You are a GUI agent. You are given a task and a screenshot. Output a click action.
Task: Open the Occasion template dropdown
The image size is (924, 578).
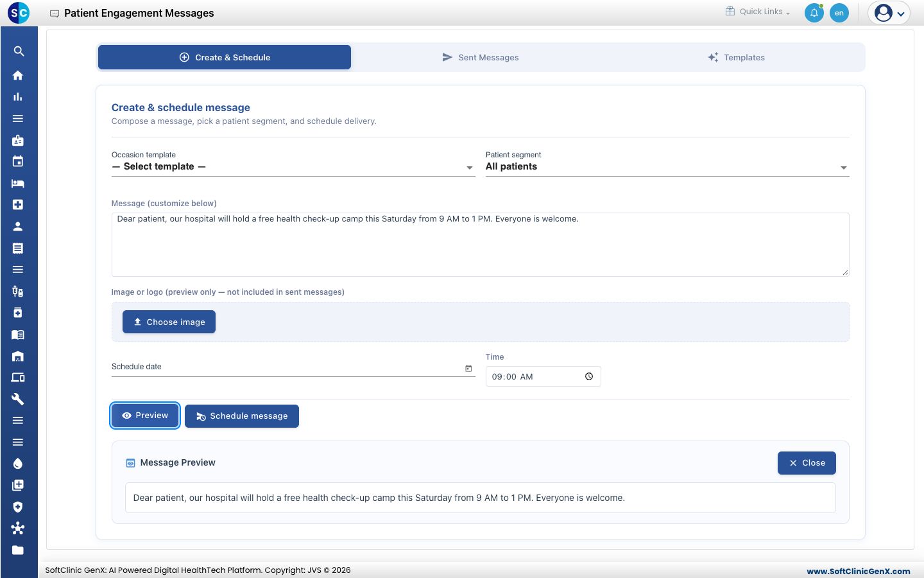[293, 167]
